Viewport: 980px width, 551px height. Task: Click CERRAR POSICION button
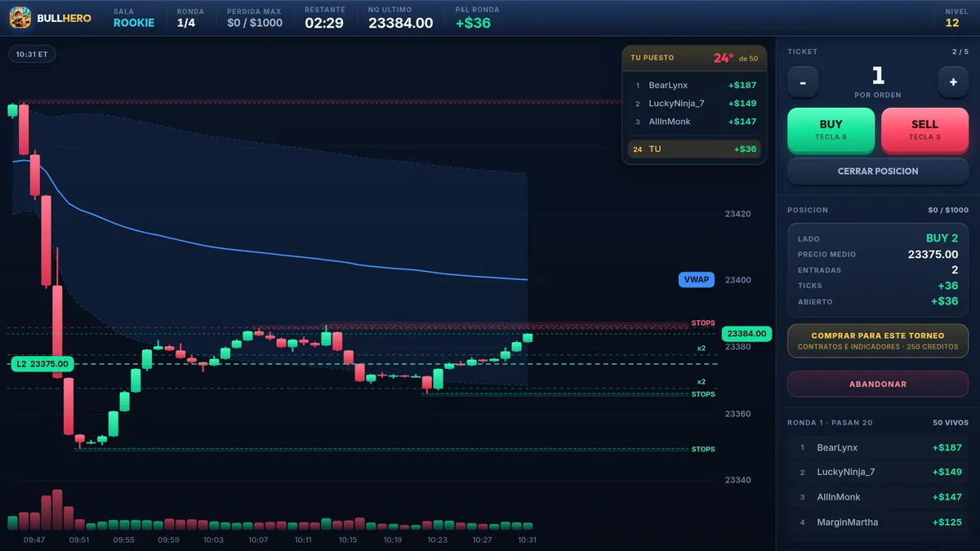[878, 171]
